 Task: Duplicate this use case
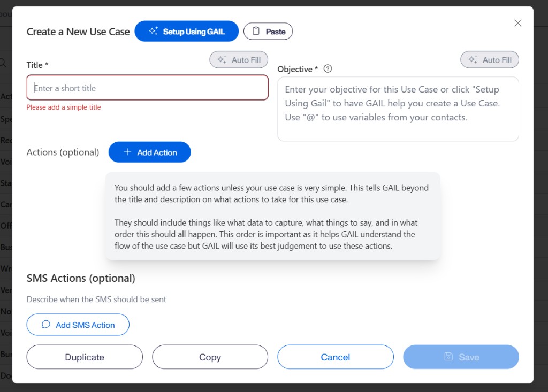pyautogui.click(x=84, y=357)
